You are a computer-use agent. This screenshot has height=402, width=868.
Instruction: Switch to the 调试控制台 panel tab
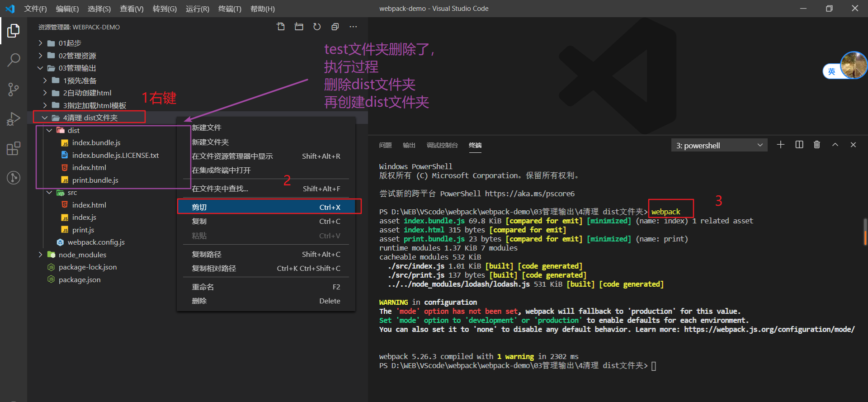pyautogui.click(x=442, y=145)
